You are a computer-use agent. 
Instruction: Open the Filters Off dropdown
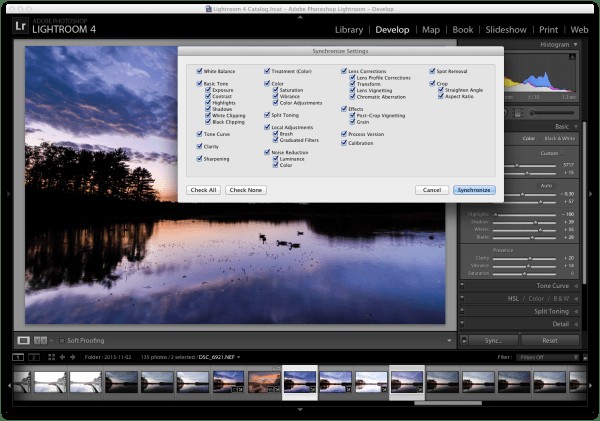click(x=547, y=357)
